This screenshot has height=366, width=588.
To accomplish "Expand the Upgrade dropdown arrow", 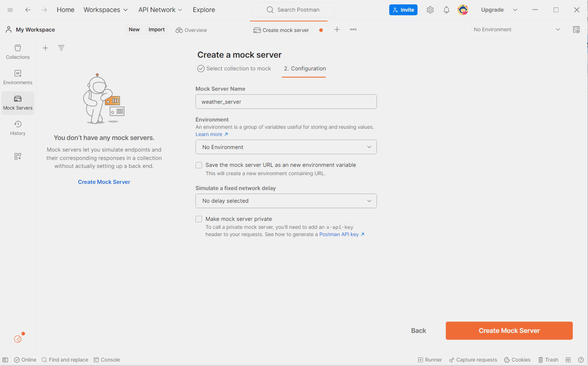I will coord(515,10).
